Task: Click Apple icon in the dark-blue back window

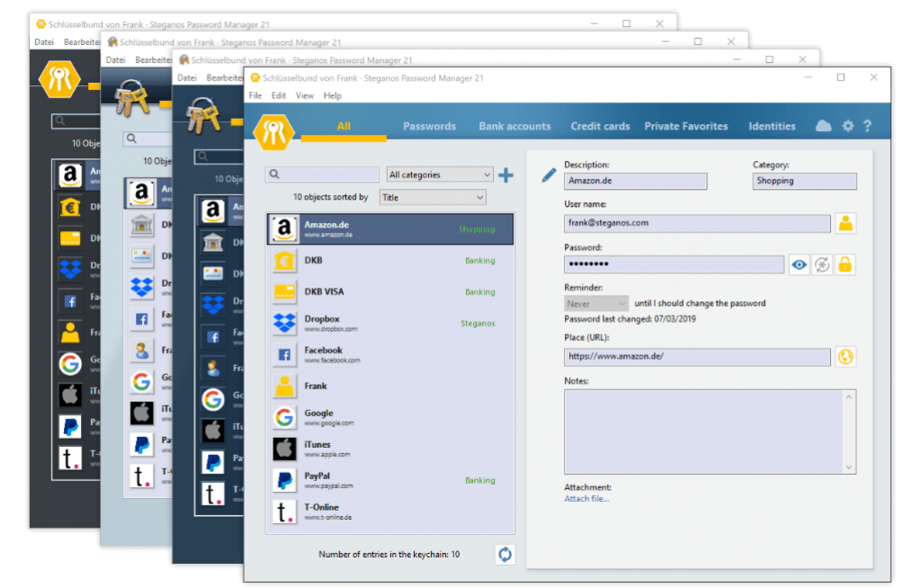Action: (213, 432)
